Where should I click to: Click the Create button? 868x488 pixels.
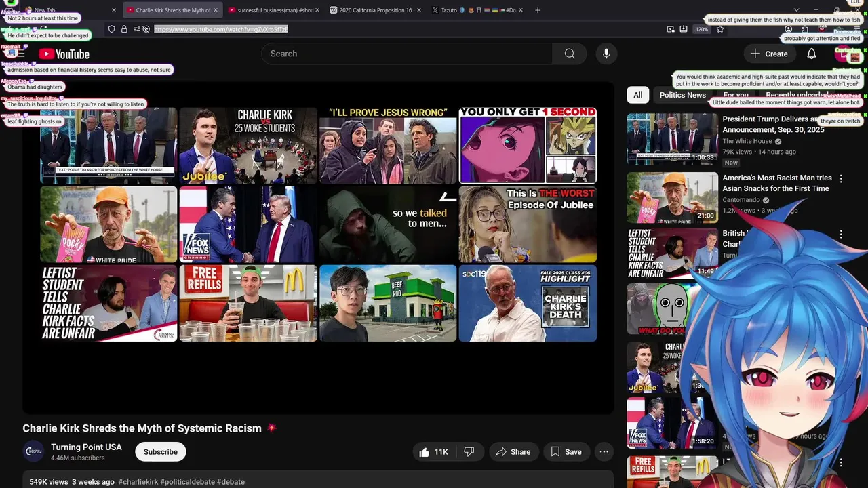(770, 54)
